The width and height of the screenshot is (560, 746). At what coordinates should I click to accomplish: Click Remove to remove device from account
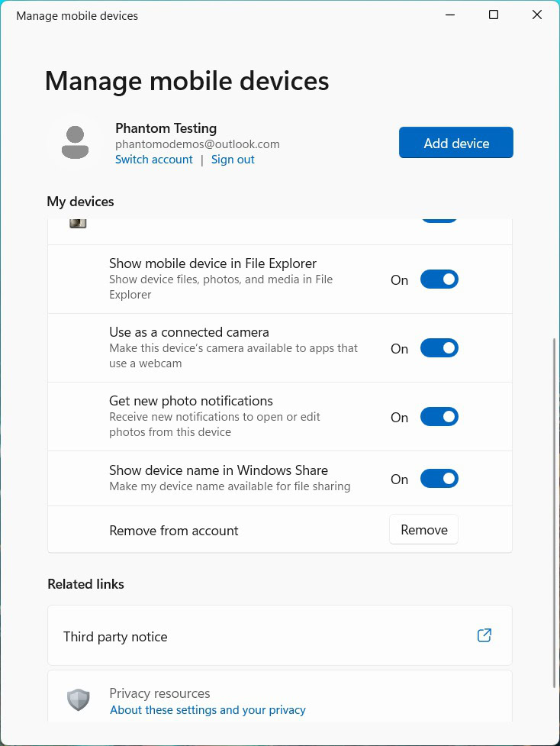pyautogui.click(x=423, y=530)
